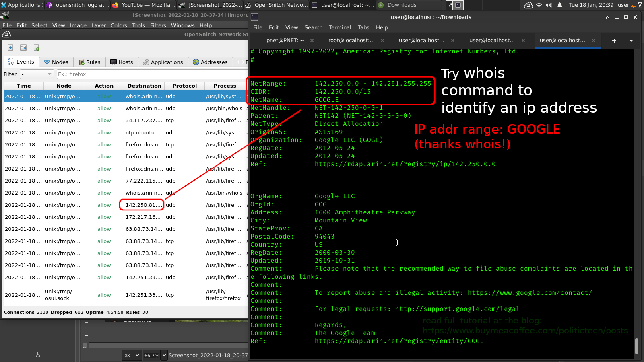Click the date and time clock in panel

[x=591, y=5]
